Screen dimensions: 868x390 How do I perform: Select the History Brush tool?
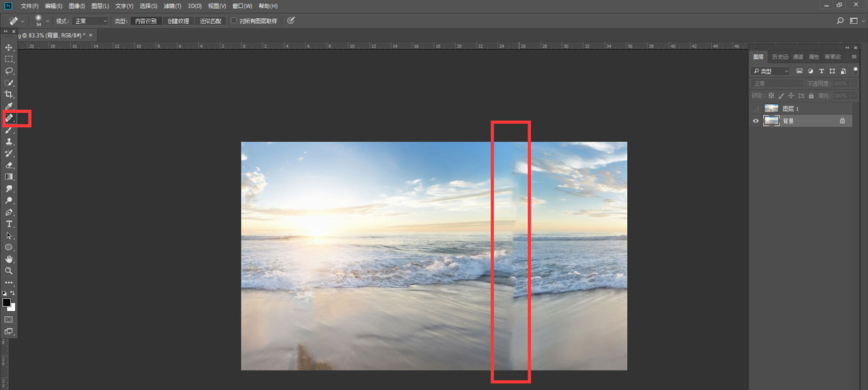coord(9,153)
